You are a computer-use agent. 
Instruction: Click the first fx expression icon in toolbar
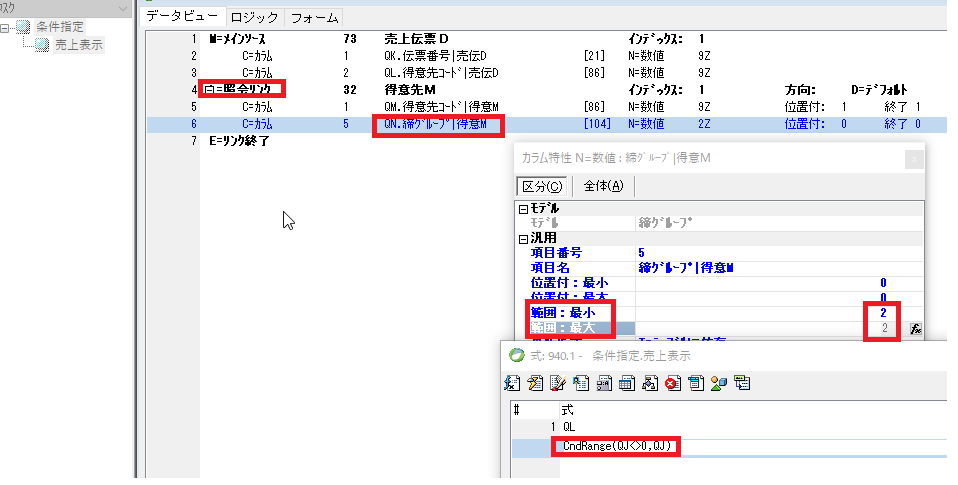514,383
